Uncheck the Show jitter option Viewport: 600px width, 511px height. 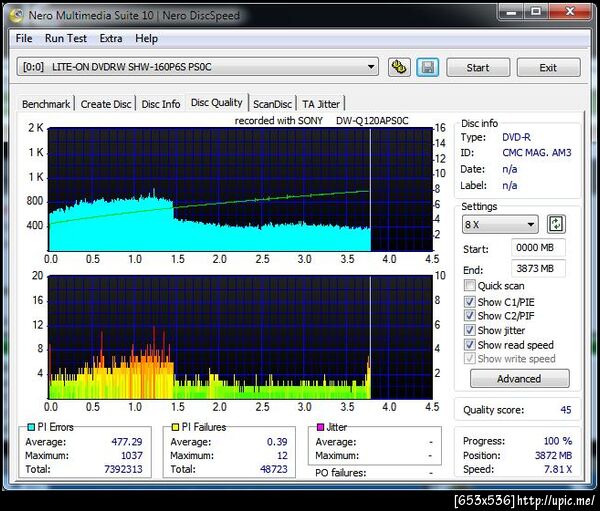pyautogui.click(x=470, y=330)
